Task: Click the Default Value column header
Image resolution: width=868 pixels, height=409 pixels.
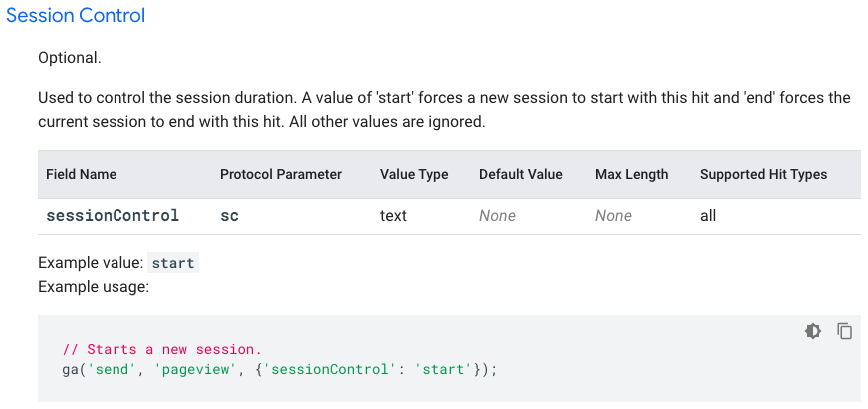Action: pyautogui.click(x=521, y=174)
